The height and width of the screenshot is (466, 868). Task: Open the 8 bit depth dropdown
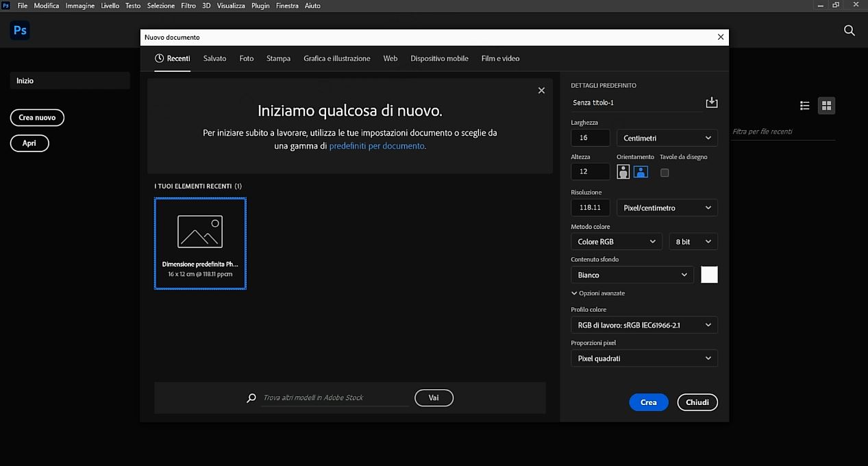pos(693,242)
